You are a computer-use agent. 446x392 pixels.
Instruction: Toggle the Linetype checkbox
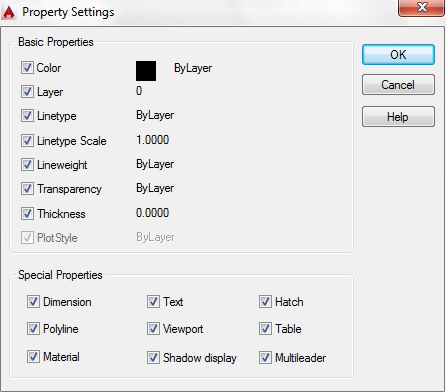(x=27, y=116)
